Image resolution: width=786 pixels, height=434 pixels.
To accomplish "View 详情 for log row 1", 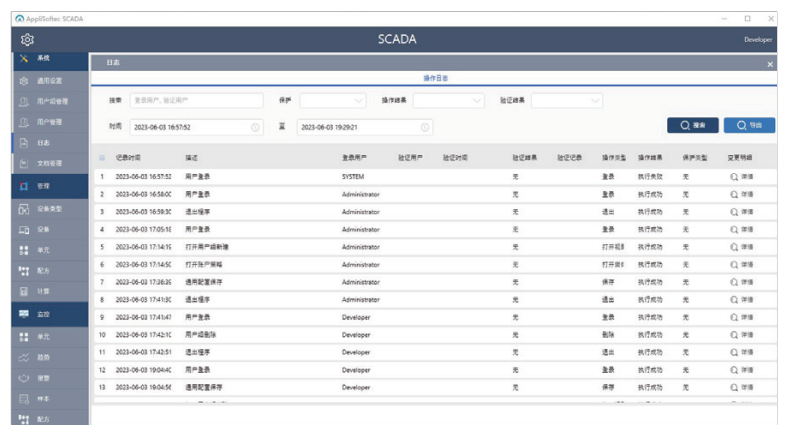I will click(741, 176).
